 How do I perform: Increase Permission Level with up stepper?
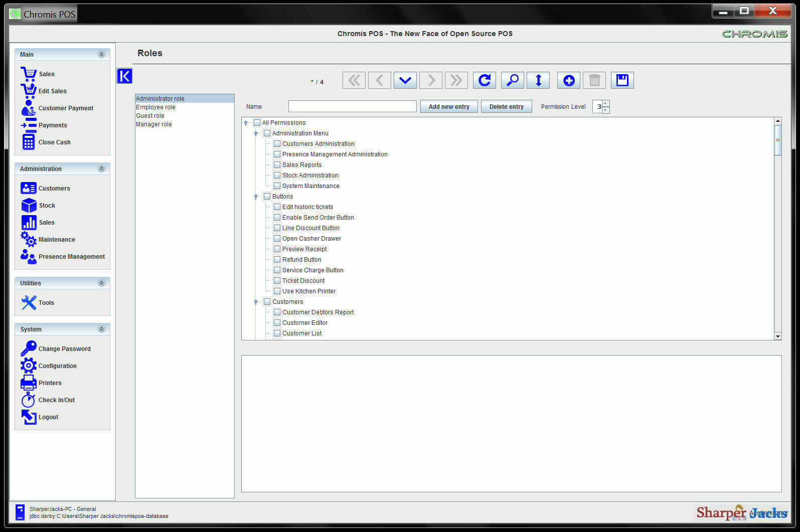tap(606, 103)
